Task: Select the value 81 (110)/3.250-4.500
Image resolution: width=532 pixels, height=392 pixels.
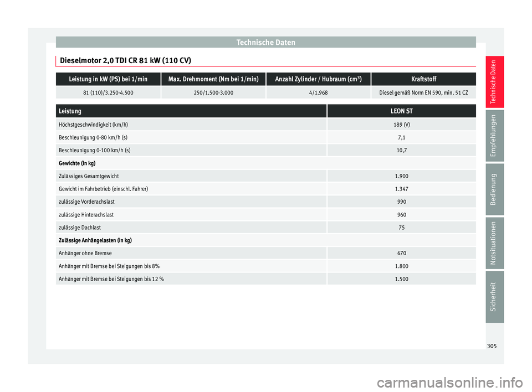Action: [x=108, y=92]
